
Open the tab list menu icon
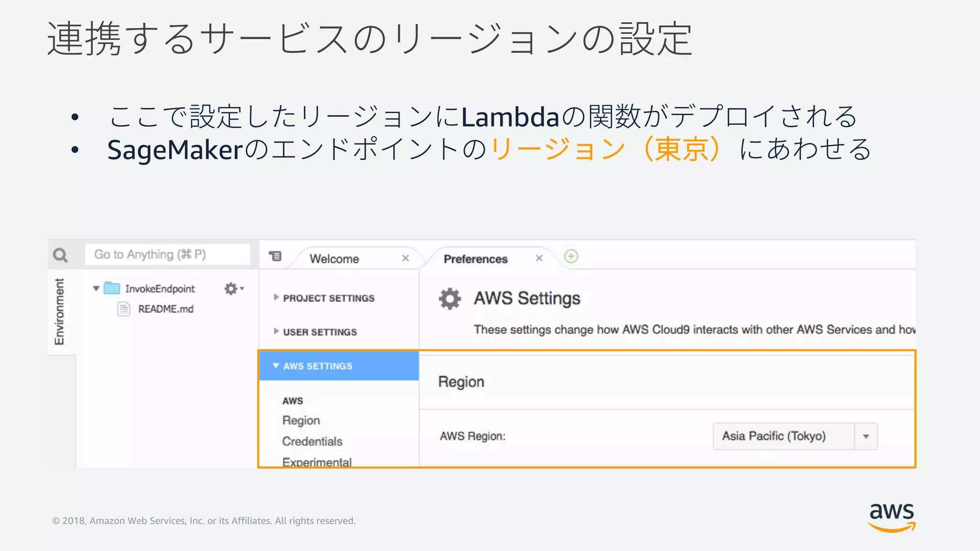pos(275,256)
